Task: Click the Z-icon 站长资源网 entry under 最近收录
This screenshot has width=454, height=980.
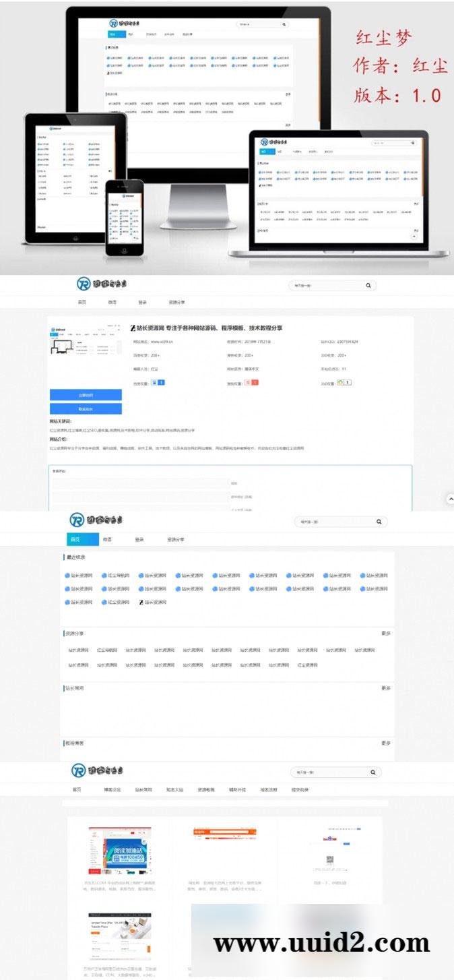Action: 152,602
